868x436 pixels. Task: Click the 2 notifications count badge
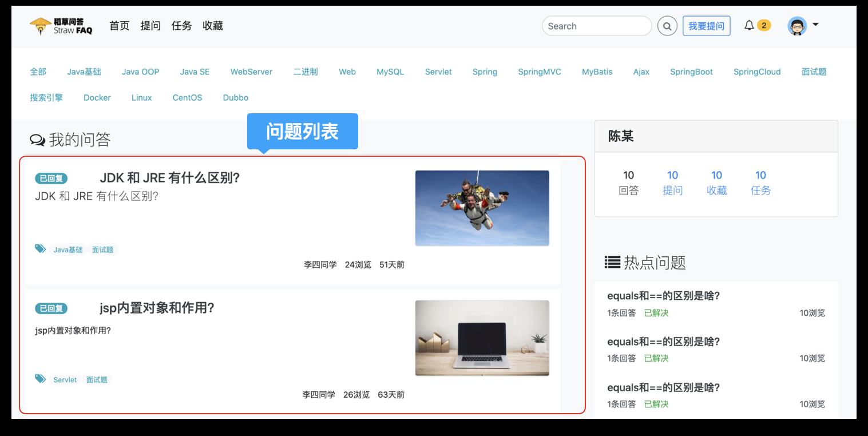[x=764, y=25]
